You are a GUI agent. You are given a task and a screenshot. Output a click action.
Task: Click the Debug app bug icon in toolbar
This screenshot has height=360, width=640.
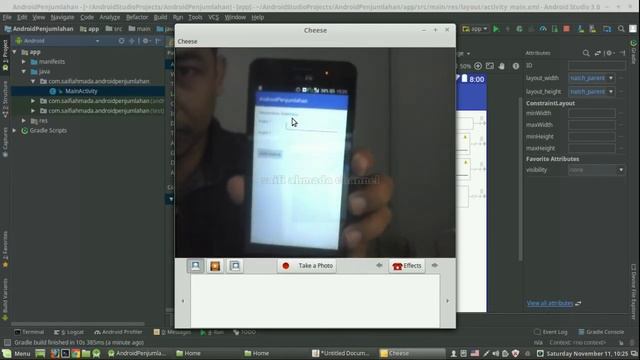click(519, 29)
